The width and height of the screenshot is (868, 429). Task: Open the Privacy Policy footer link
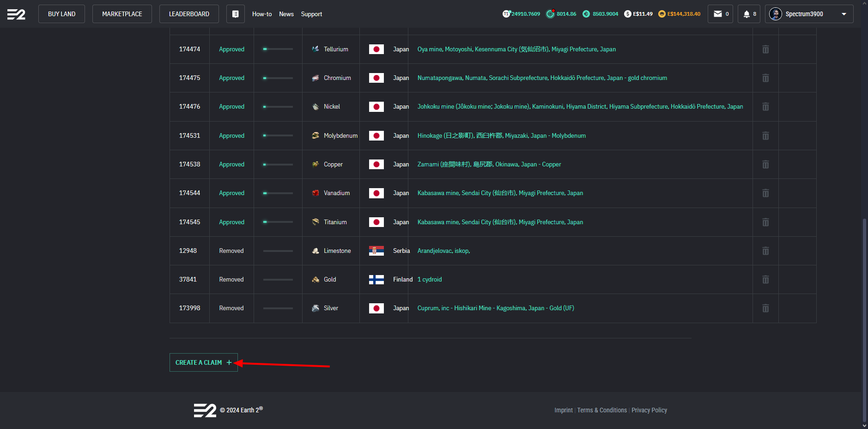[649, 410]
